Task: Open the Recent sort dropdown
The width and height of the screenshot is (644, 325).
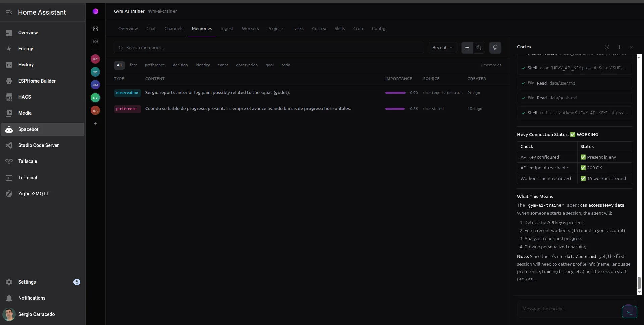Action: [442, 48]
